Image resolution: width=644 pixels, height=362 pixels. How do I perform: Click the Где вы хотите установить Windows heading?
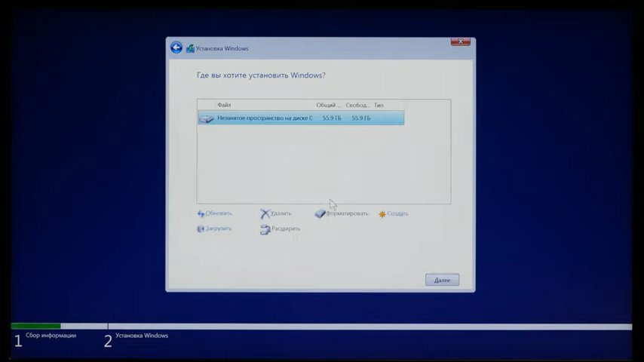pyautogui.click(x=261, y=75)
